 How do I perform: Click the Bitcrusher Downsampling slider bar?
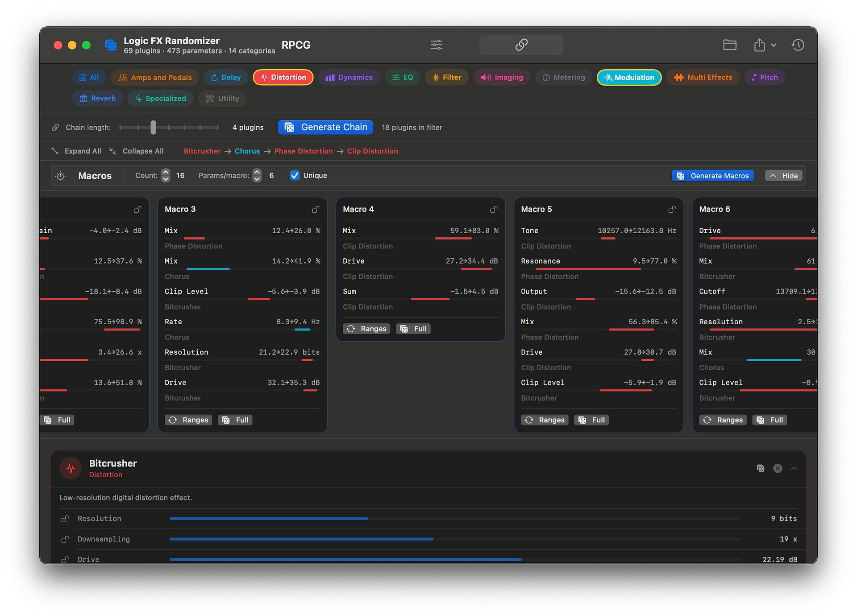click(455, 539)
